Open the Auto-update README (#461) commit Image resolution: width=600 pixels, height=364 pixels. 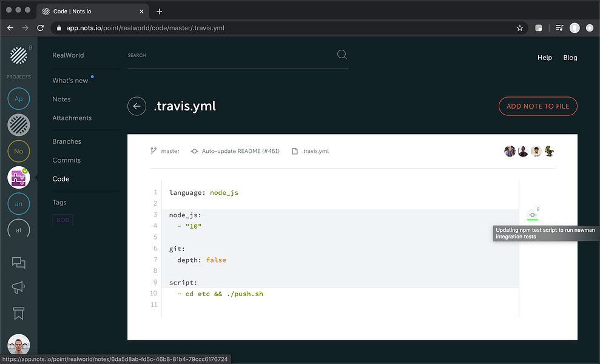(241, 151)
